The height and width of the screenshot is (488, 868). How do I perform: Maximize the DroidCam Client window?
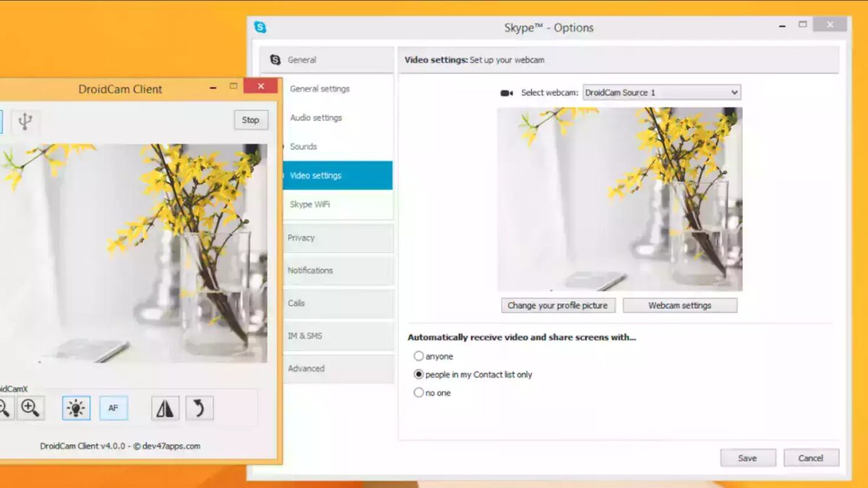[234, 86]
